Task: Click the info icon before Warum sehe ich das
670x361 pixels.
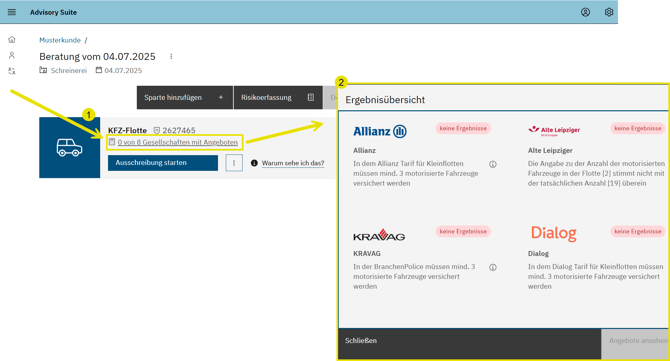Action: click(x=254, y=163)
